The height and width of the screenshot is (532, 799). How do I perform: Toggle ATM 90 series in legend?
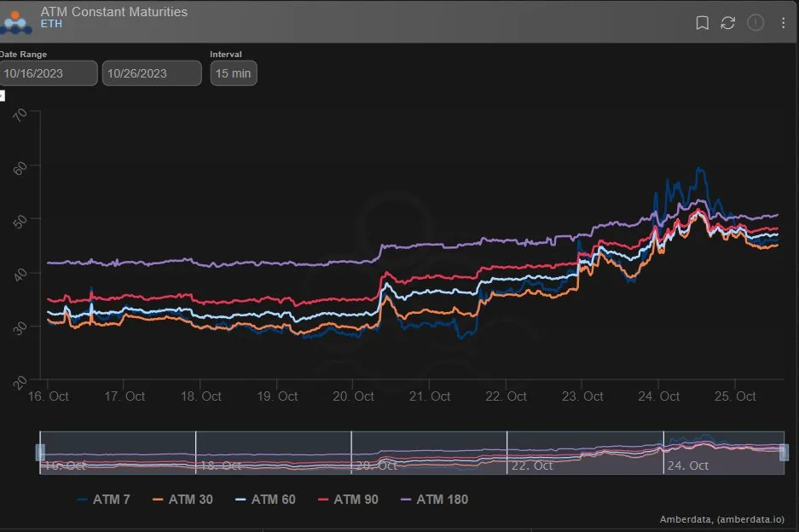348,500
